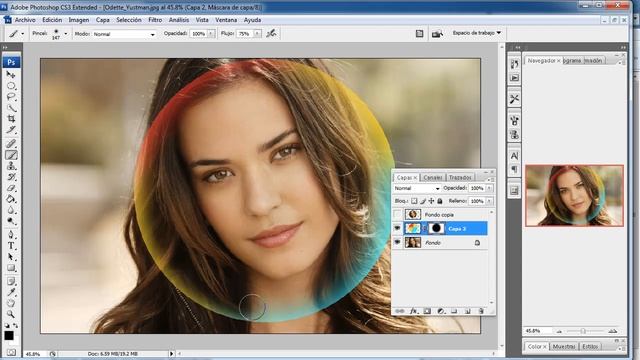Image resolution: width=640 pixels, height=360 pixels.
Task: Adjust the Navegador zoom slider
Action: (x=583, y=331)
